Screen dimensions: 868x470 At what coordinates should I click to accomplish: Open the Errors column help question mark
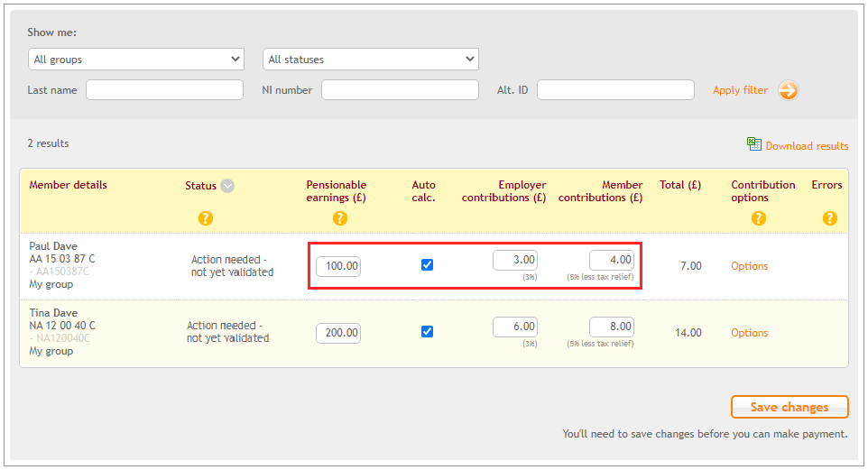830,218
